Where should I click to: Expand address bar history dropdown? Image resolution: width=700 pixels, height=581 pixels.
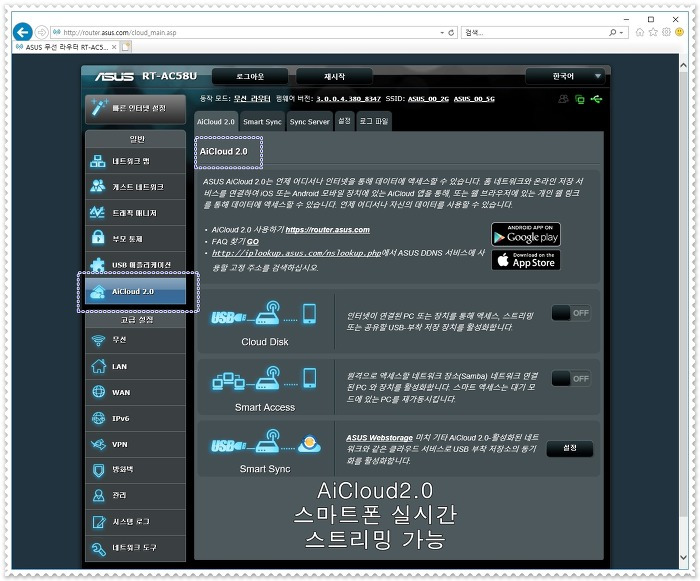[442, 33]
